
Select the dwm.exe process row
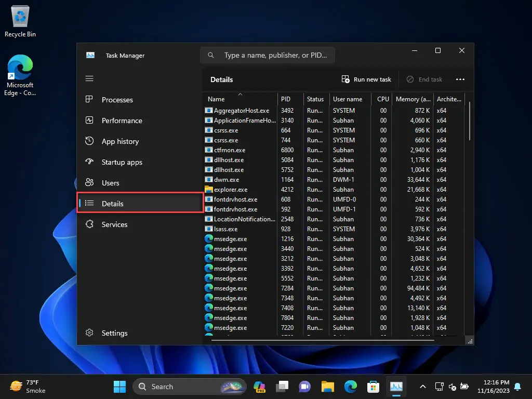pos(334,179)
